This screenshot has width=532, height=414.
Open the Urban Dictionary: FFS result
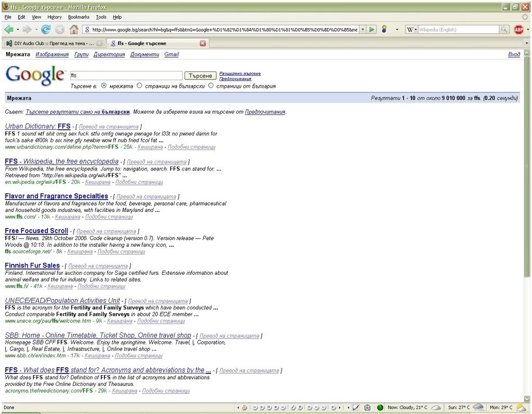[x=37, y=126]
